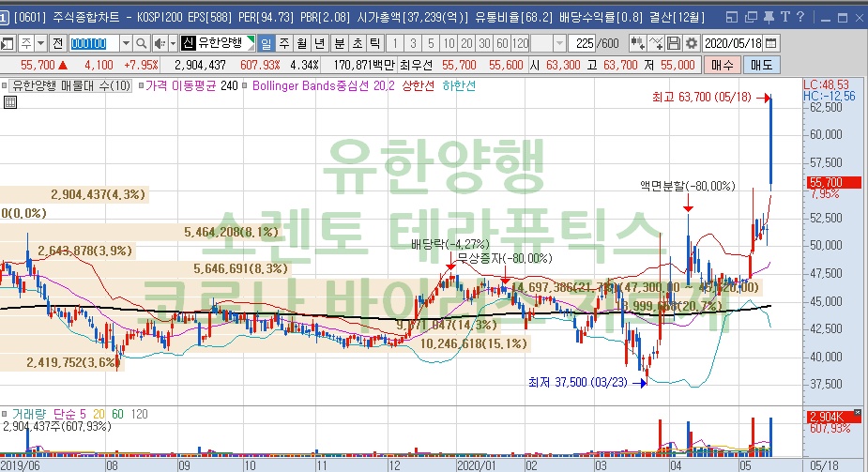Choose the 5 interval button
This screenshot has height=472, width=868.
431,43
